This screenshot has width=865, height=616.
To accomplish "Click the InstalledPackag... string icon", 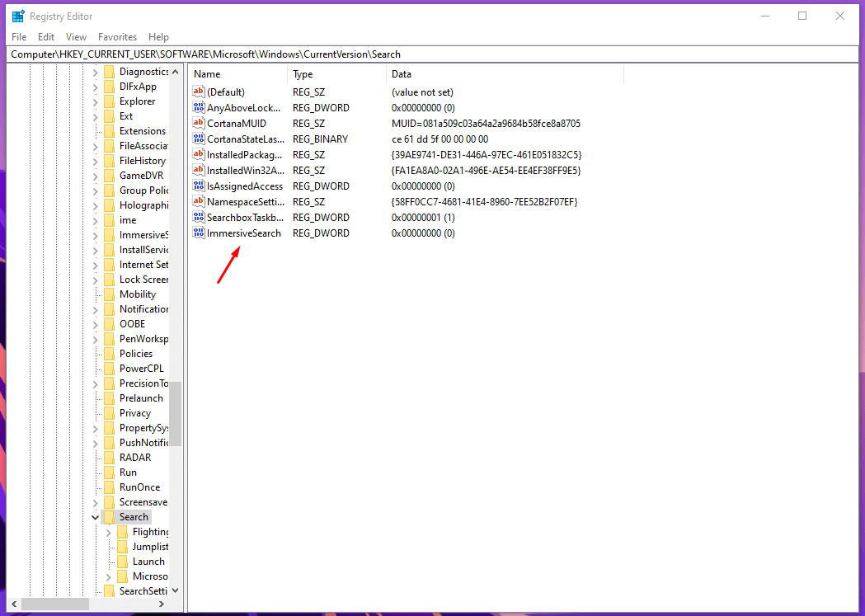I will click(x=199, y=154).
